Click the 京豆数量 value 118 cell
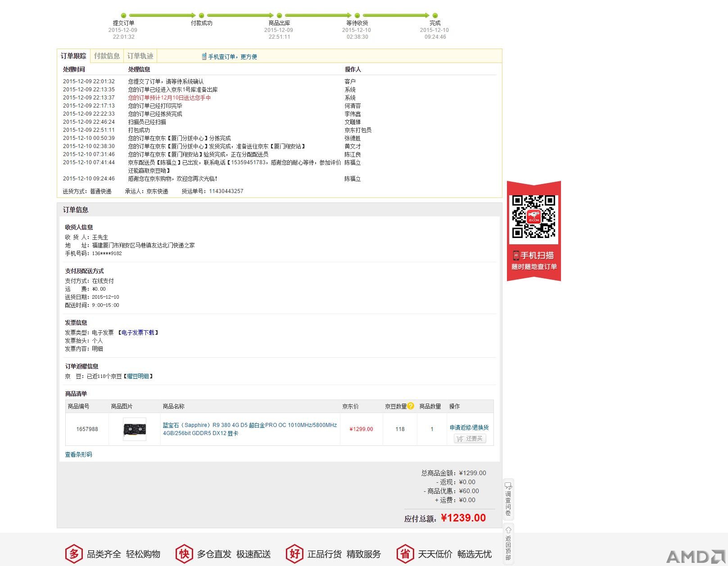Viewport: 728px width, 566px height. (x=400, y=429)
